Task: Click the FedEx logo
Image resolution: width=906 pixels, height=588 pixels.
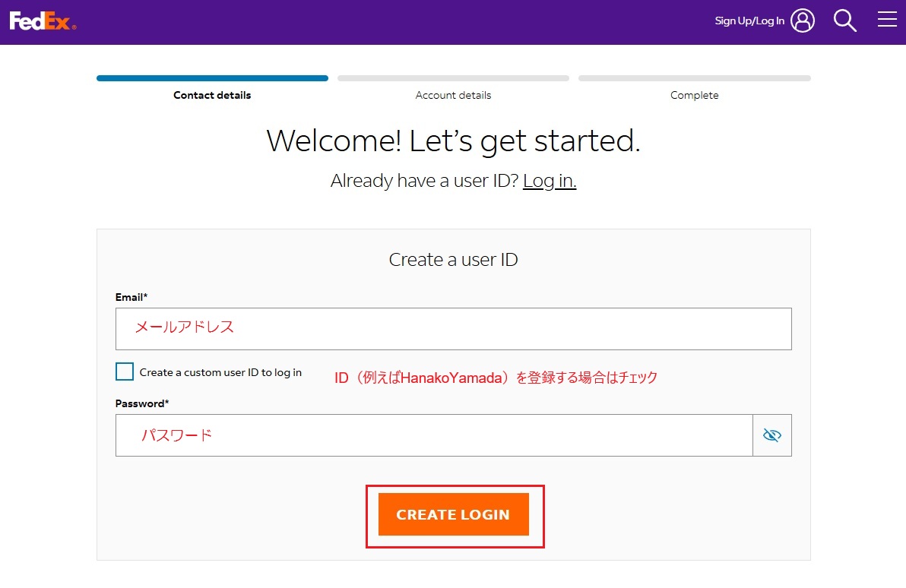Action: (x=43, y=21)
